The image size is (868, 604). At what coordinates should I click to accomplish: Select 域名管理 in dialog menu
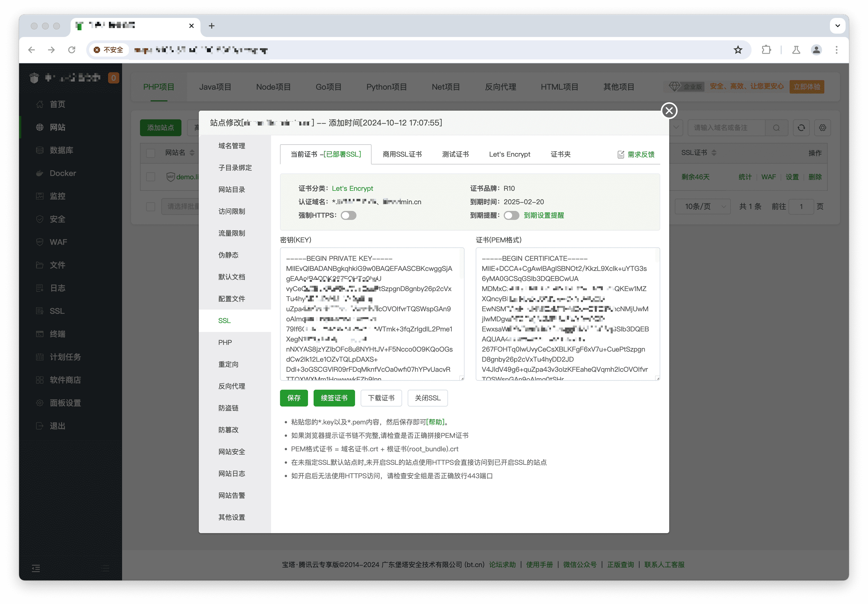tap(232, 146)
